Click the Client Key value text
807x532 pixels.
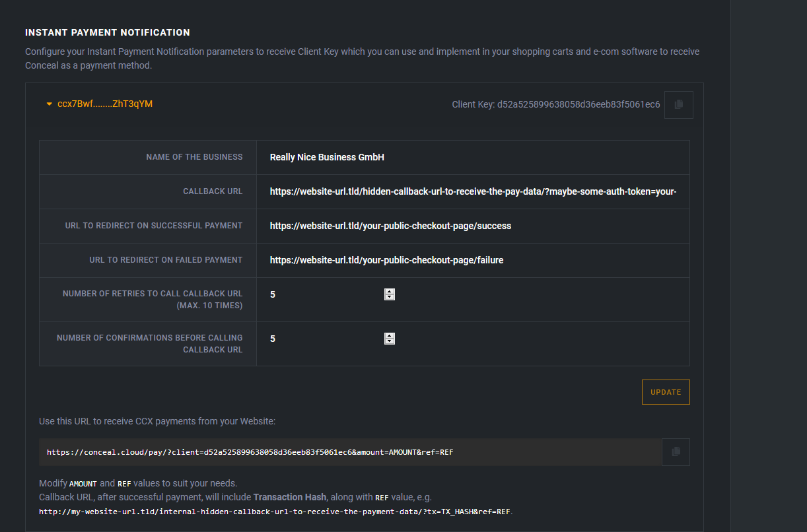(578, 105)
